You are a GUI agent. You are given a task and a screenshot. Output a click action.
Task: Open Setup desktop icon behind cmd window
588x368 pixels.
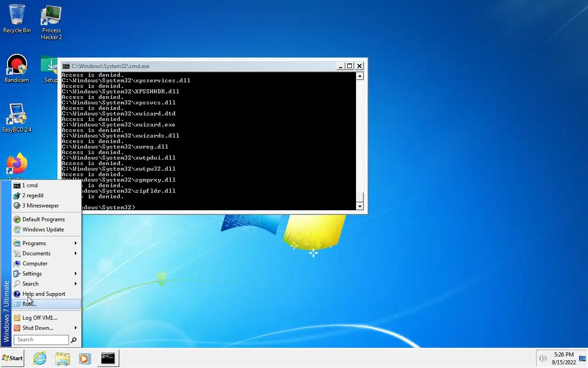(49, 69)
